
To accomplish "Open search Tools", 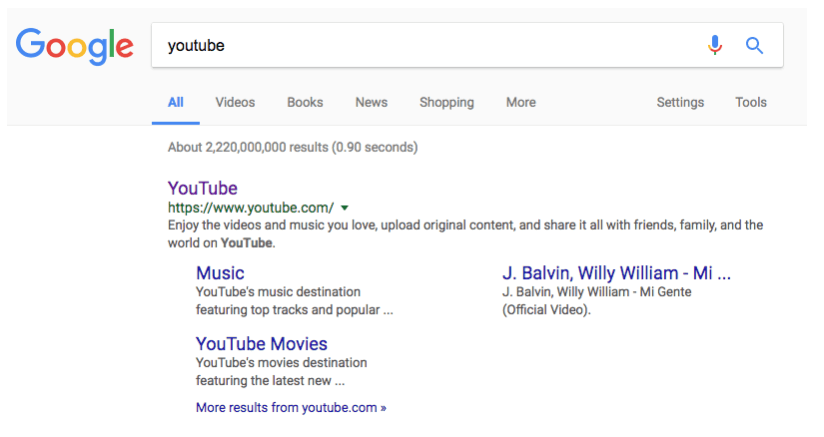I will (750, 102).
